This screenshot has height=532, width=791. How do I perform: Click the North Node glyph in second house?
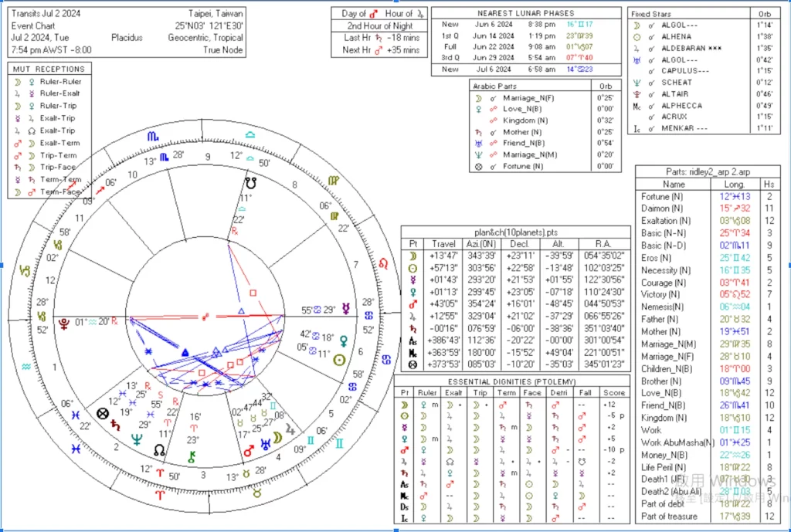tap(159, 449)
